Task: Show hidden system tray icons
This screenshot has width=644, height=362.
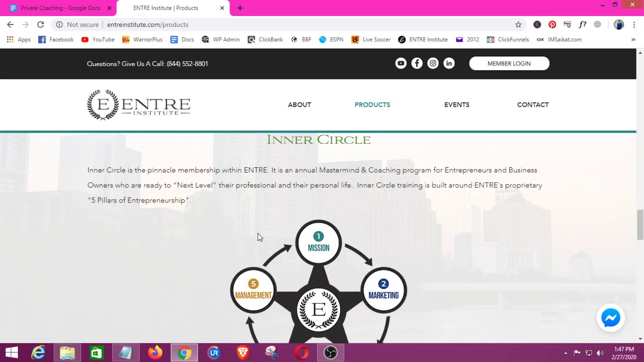Action: tap(566, 353)
